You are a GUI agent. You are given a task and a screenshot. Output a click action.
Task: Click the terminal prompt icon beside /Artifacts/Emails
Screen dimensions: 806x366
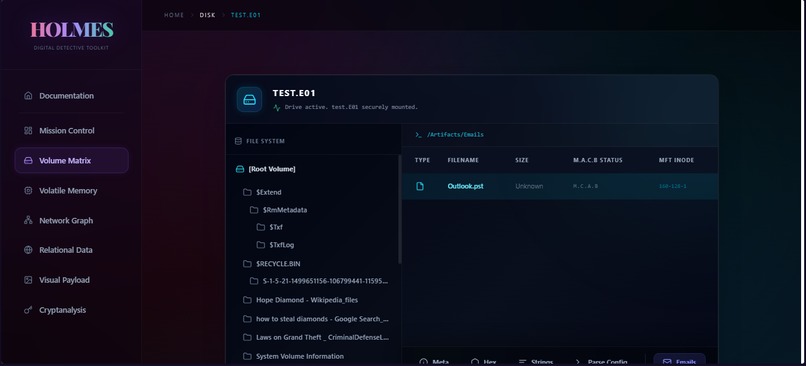(418, 135)
